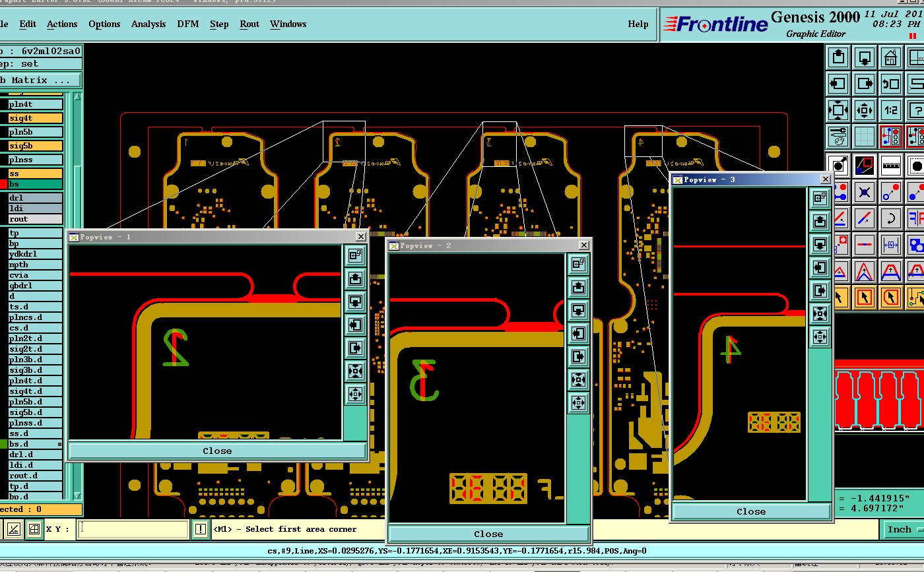
Task: Toggle the grid display icon
Action: [x=865, y=137]
